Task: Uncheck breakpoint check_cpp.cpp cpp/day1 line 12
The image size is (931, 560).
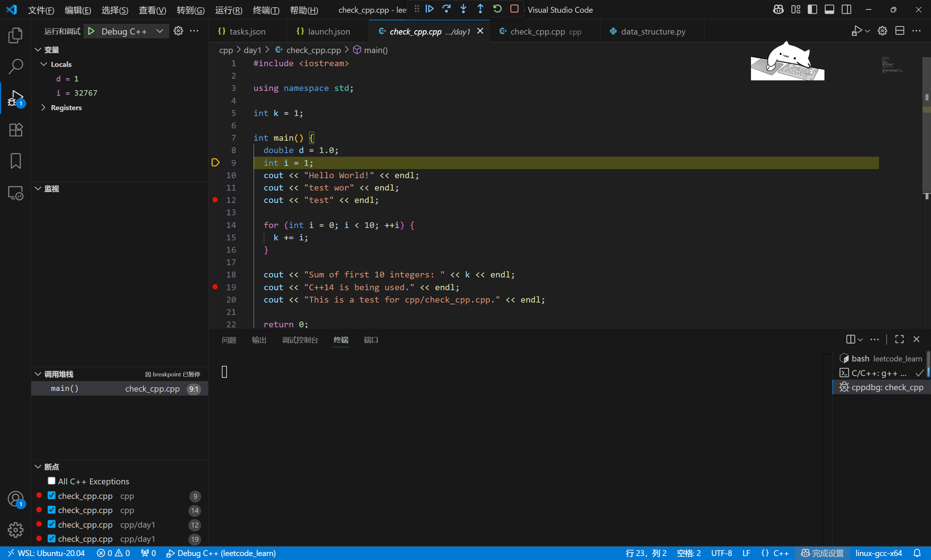Action: coord(51,524)
